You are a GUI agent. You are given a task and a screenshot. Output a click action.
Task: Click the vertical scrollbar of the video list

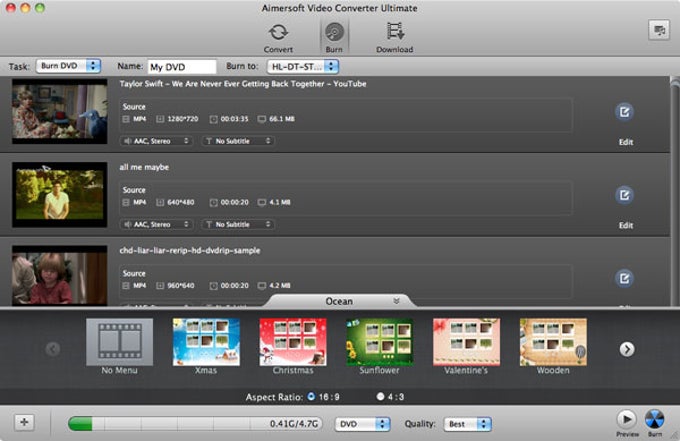[675, 191]
